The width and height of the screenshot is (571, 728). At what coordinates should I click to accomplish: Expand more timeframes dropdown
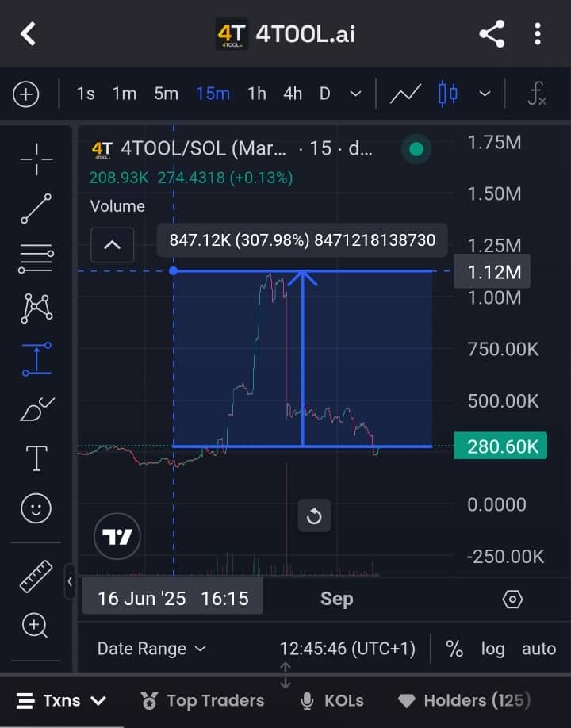355,94
